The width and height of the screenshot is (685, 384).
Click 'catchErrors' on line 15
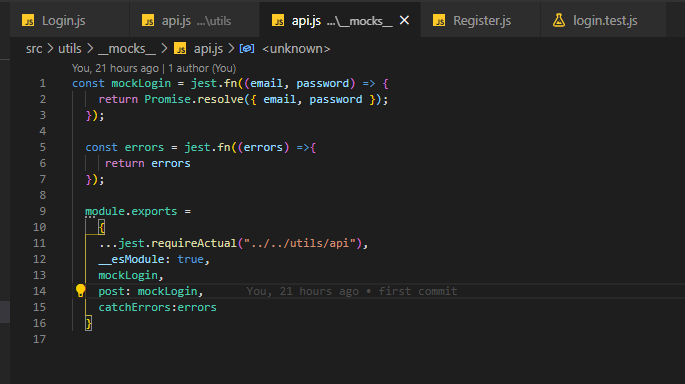[x=135, y=307]
